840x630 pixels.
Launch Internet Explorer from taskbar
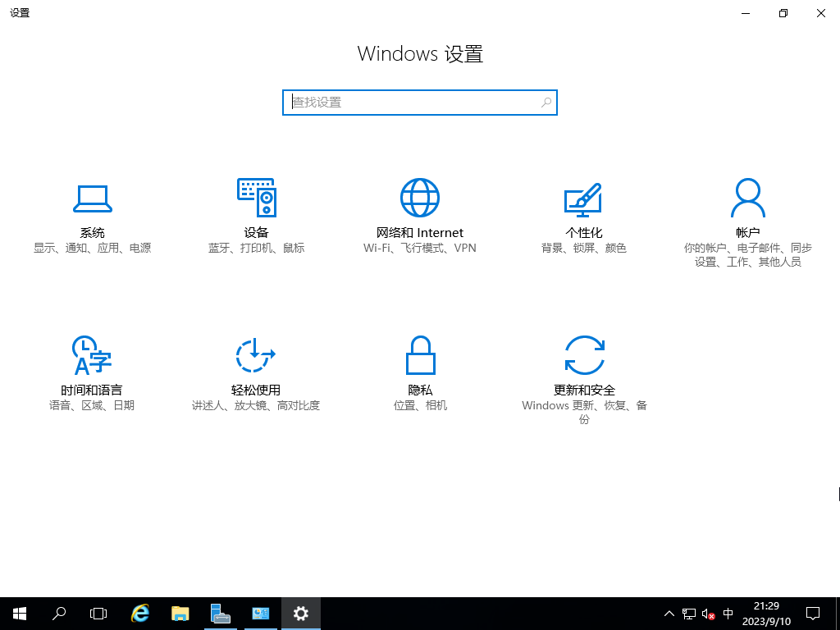point(140,614)
